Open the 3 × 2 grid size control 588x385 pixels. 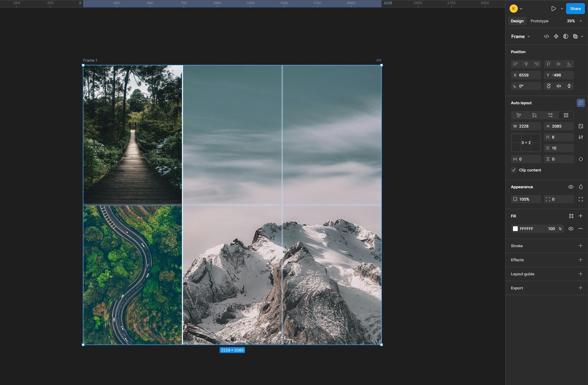coord(526,143)
